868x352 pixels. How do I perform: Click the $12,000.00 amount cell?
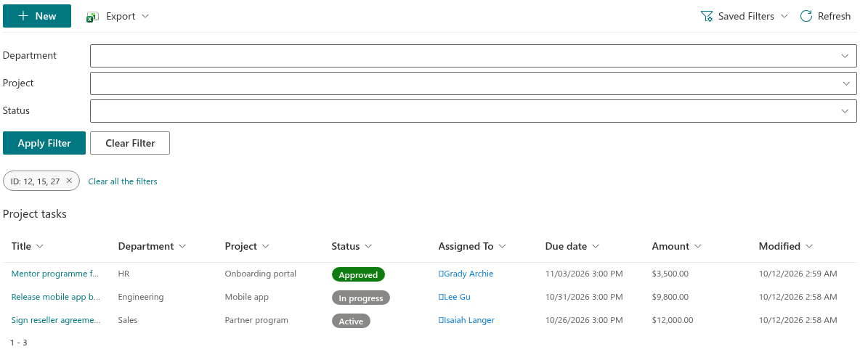673,320
